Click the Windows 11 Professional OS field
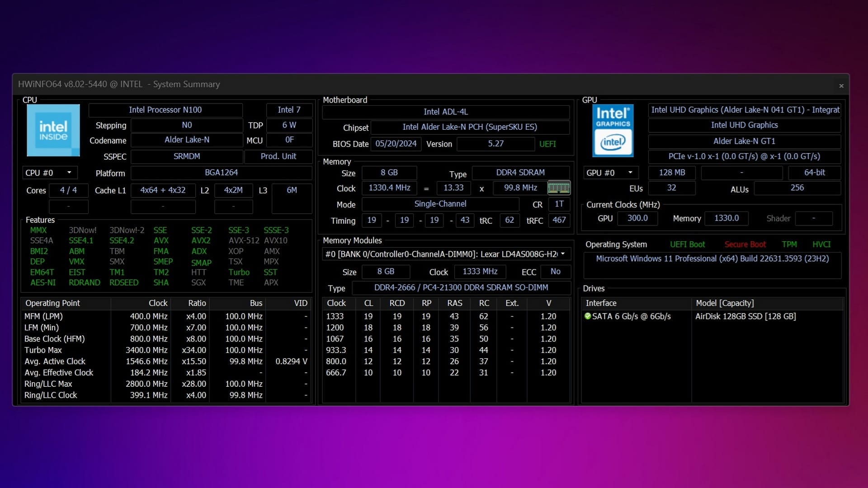Image resolution: width=868 pixels, height=488 pixels. [712, 259]
